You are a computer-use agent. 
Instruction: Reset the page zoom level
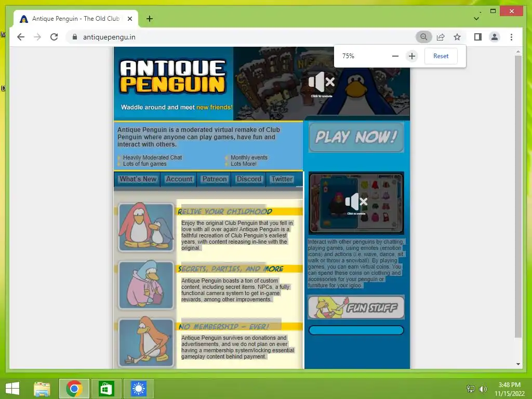pos(441,56)
